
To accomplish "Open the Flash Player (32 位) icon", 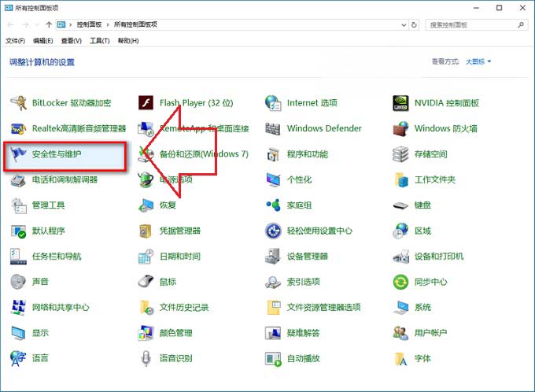I will pos(146,103).
